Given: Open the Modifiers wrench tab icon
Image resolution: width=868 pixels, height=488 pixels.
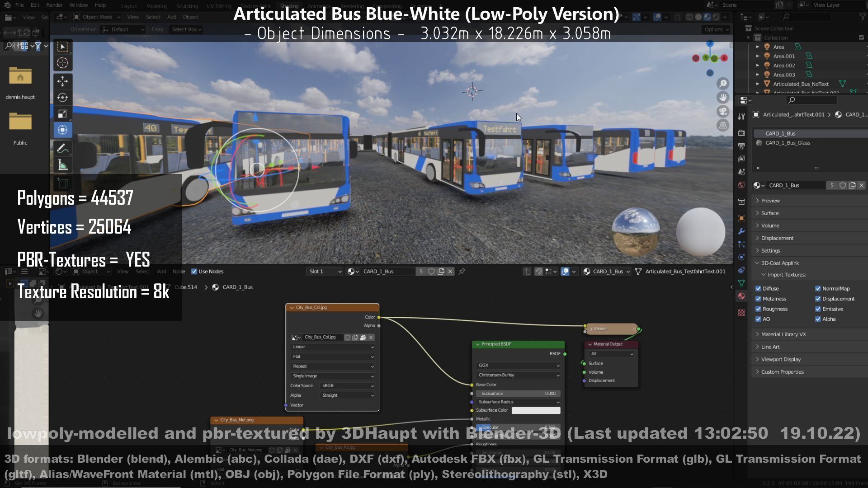Looking at the screenshot, I should click(x=741, y=231).
